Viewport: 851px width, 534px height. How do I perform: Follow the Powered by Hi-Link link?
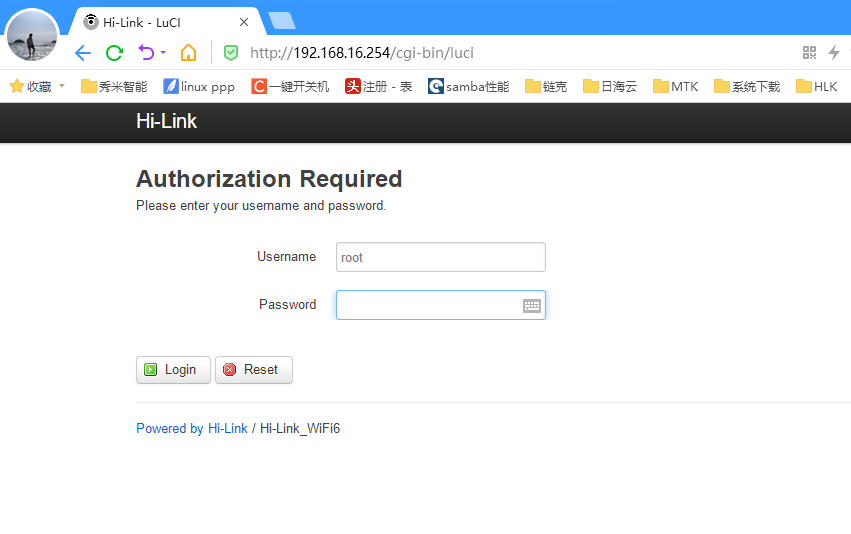[192, 429]
